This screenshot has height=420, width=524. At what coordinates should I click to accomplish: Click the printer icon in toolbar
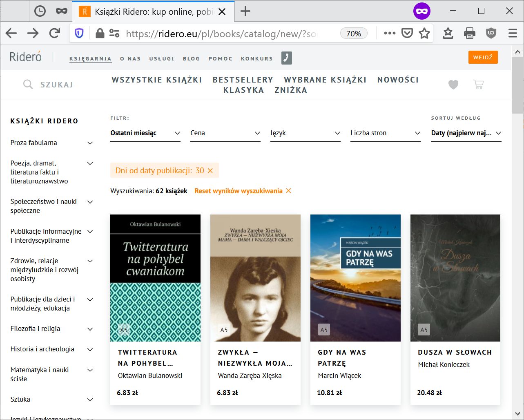[x=470, y=34]
